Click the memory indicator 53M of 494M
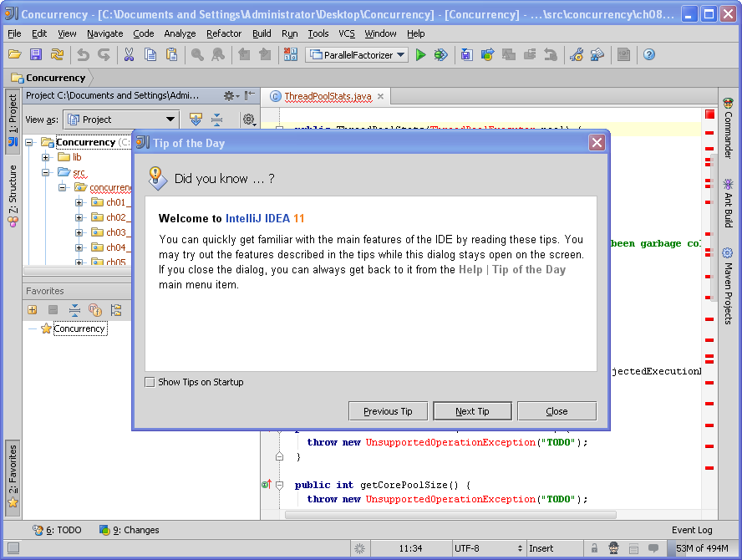The height and width of the screenshot is (560, 742). click(x=702, y=548)
